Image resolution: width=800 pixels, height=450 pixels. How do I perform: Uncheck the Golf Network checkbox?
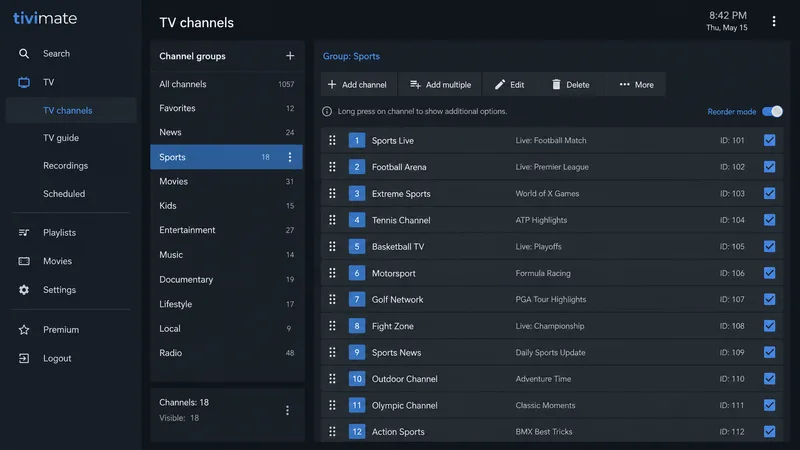(769, 299)
